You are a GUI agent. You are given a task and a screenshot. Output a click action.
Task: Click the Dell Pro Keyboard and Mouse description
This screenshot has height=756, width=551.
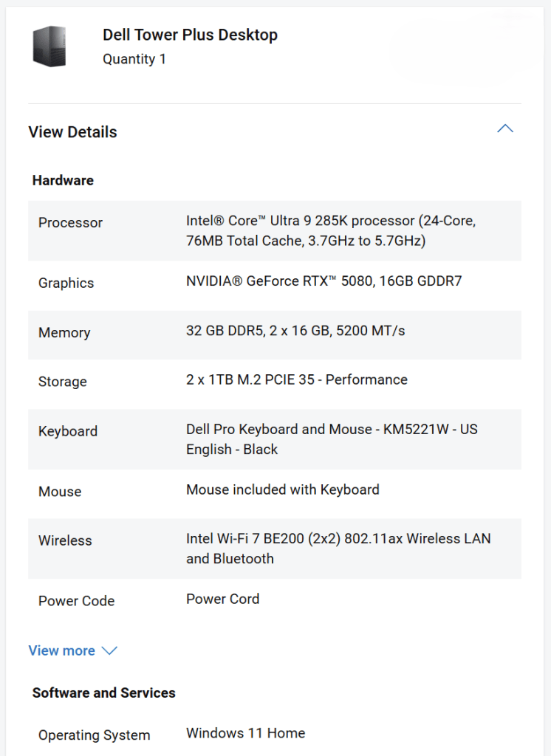point(331,439)
